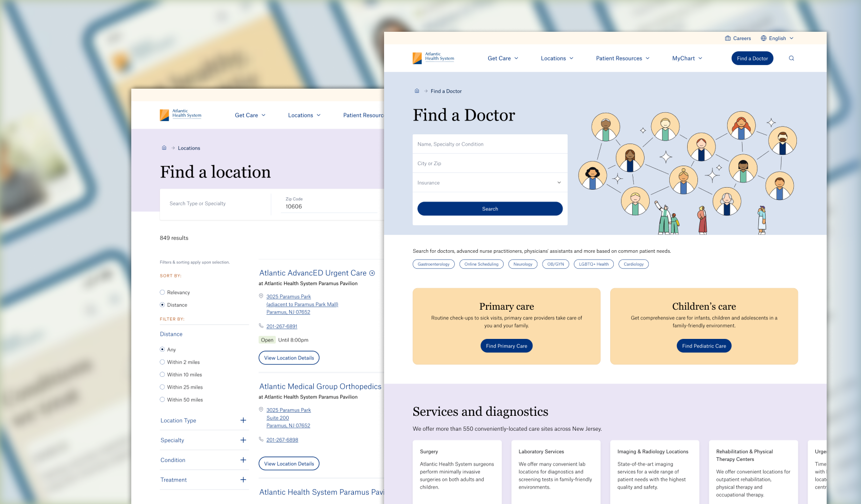The height and width of the screenshot is (504, 861).
Task: Click the Name, Specialty or Condition field
Action: (490, 144)
